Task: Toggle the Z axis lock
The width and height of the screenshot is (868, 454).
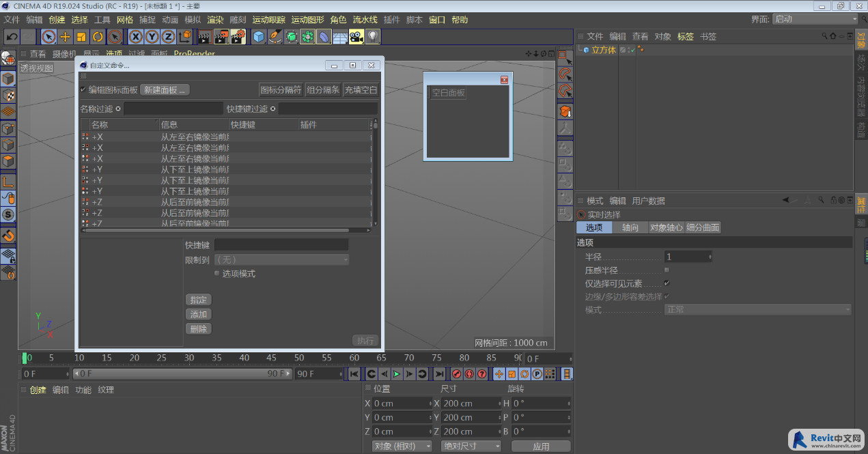Action: click(x=168, y=36)
